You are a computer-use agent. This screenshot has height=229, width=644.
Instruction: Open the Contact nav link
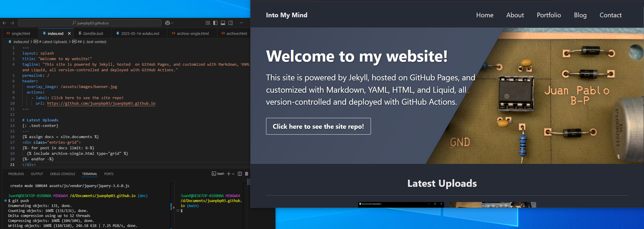(x=611, y=15)
